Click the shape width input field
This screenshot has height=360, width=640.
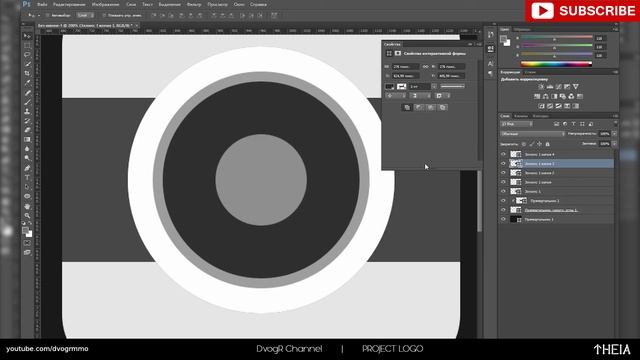(x=405, y=67)
